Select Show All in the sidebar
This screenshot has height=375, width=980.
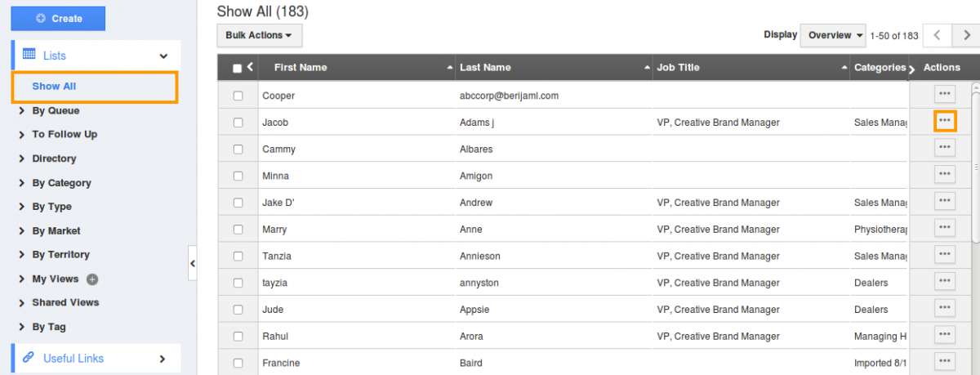coord(54,86)
